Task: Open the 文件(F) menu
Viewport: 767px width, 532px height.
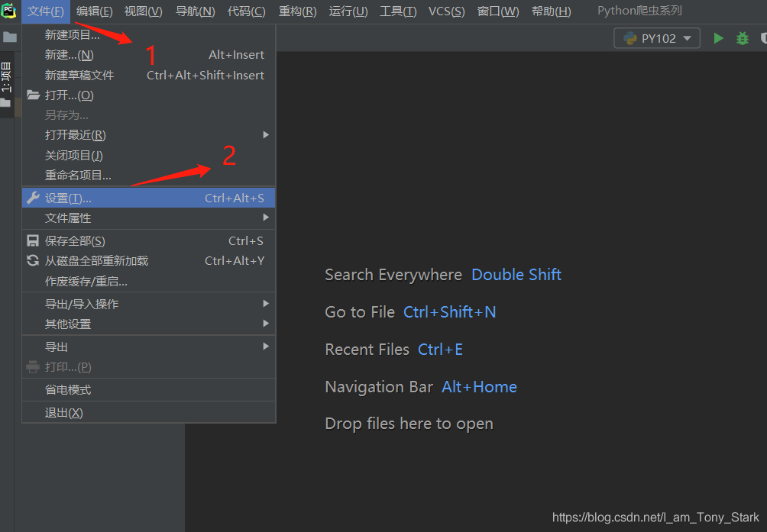Action: pyautogui.click(x=46, y=11)
